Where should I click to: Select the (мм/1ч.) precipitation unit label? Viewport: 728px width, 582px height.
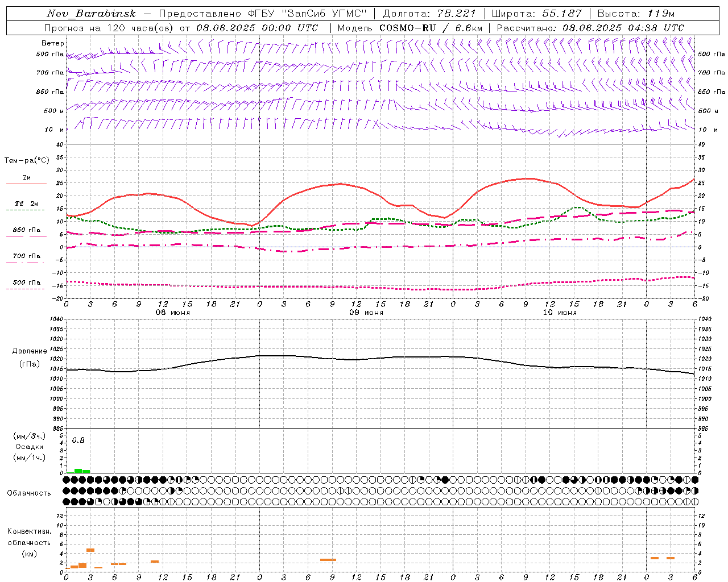point(30,458)
